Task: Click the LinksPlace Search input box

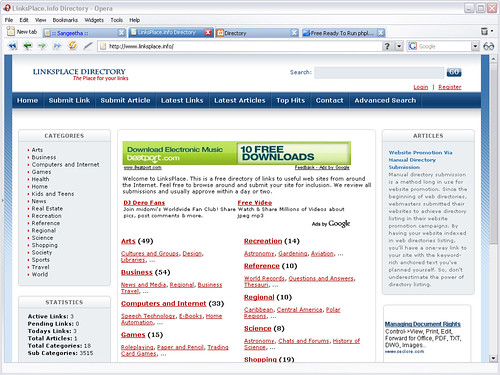Action: coord(379,72)
